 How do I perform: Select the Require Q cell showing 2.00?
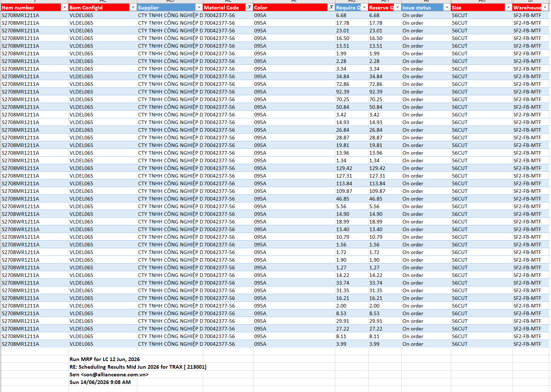coord(351,306)
